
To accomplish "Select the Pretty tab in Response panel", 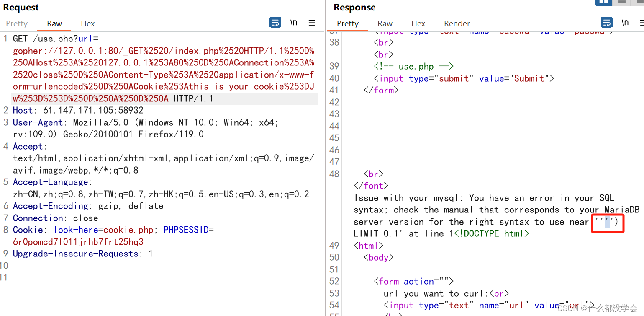I will click(x=348, y=23).
